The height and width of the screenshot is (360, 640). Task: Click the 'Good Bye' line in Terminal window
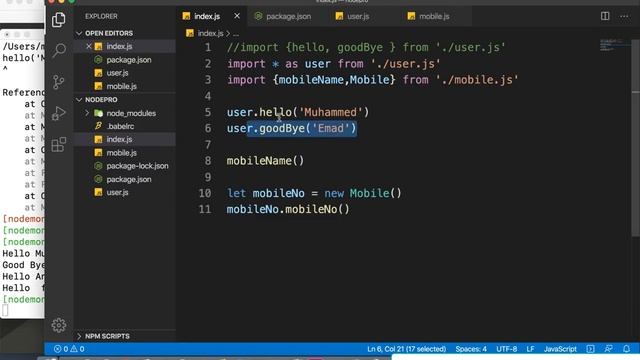(x=24, y=265)
